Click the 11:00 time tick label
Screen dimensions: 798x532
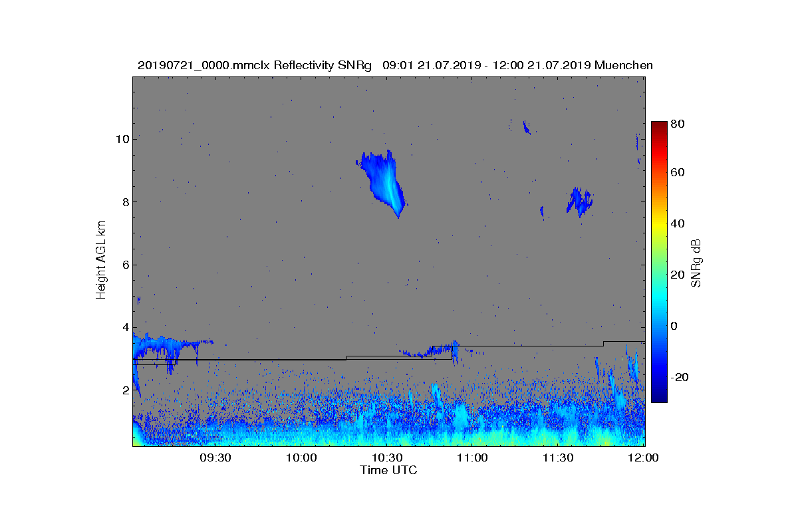click(x=473, y=458)
